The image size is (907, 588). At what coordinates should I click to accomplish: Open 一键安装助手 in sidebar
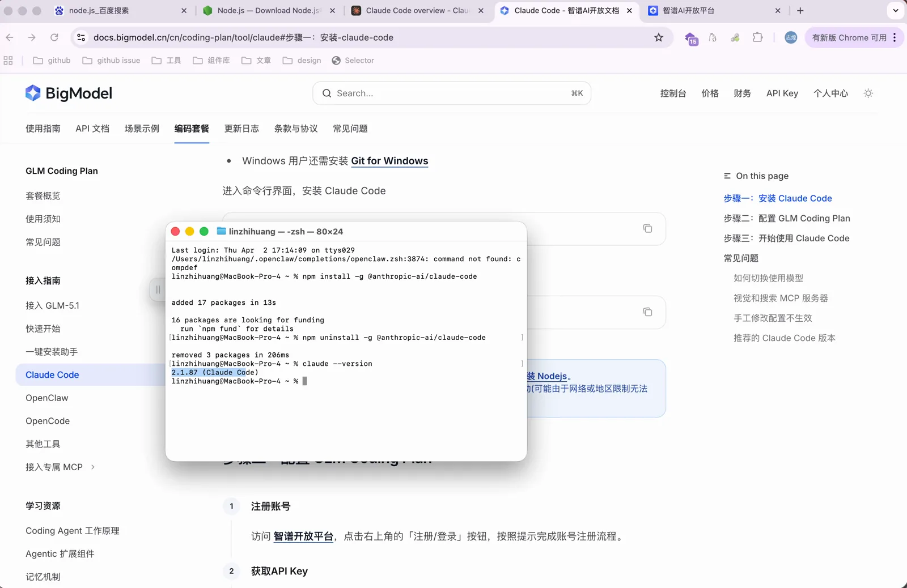[52, 352]
